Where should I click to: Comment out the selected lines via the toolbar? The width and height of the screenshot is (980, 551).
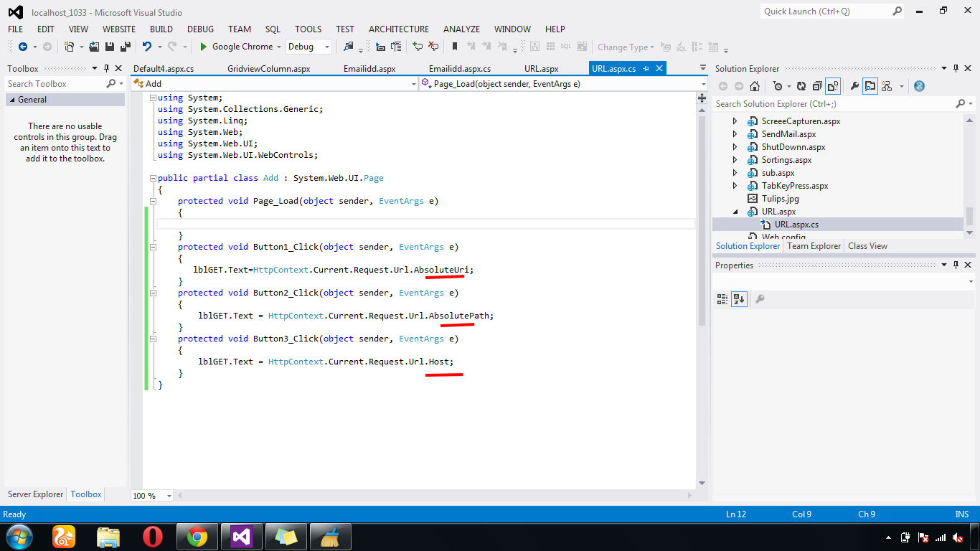coord(418,47)
